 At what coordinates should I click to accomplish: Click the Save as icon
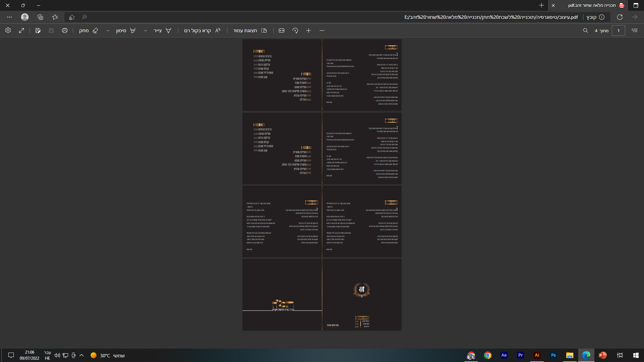(38, 31)
